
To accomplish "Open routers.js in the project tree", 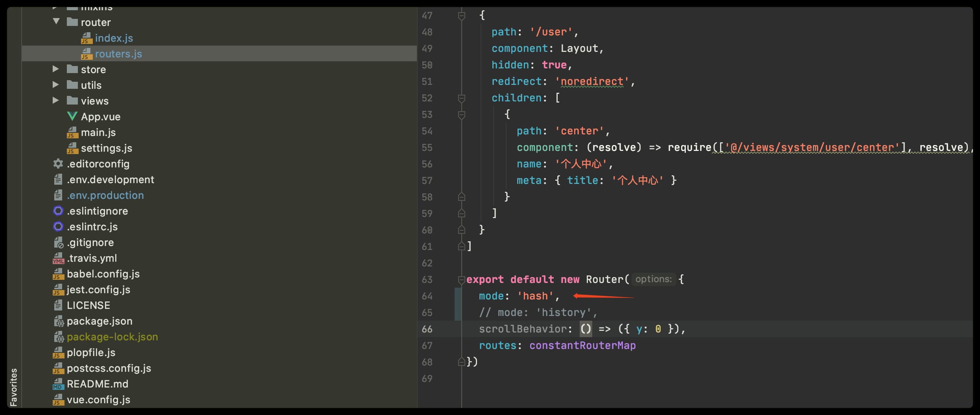I will pos(118,54).
